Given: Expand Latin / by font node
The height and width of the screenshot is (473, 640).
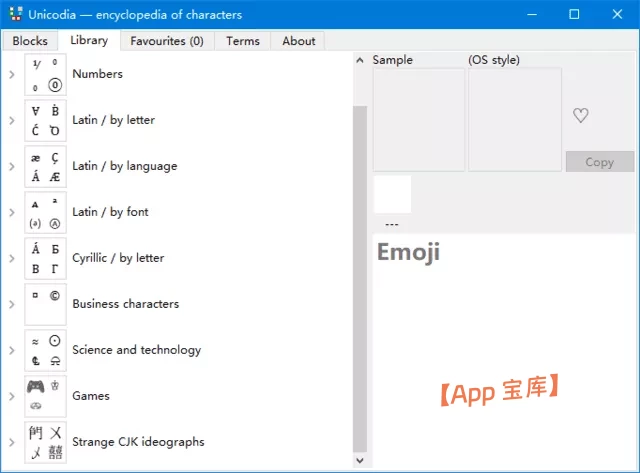Looking at the screenshot, I should (x=12, y=213).
